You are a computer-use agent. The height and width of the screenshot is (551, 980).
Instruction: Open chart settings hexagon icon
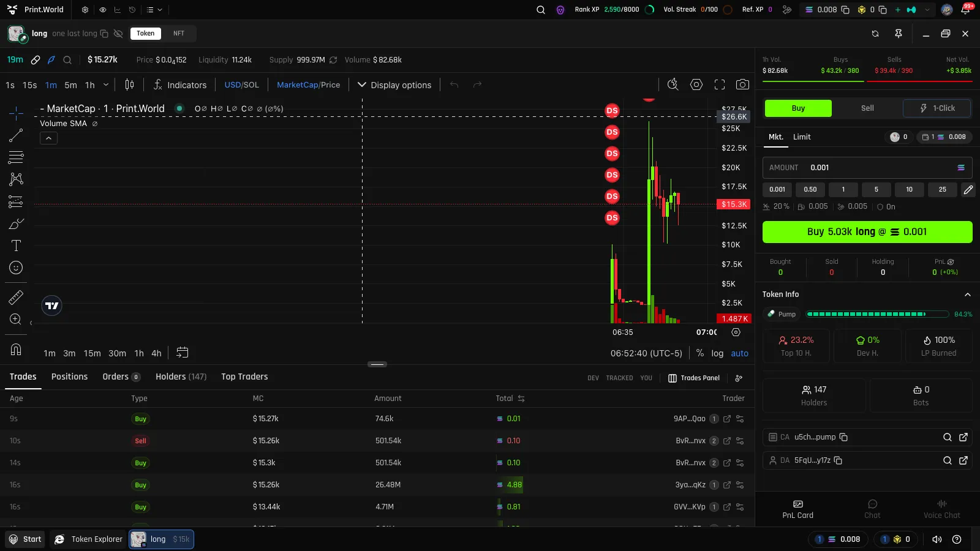pos(696,84)
